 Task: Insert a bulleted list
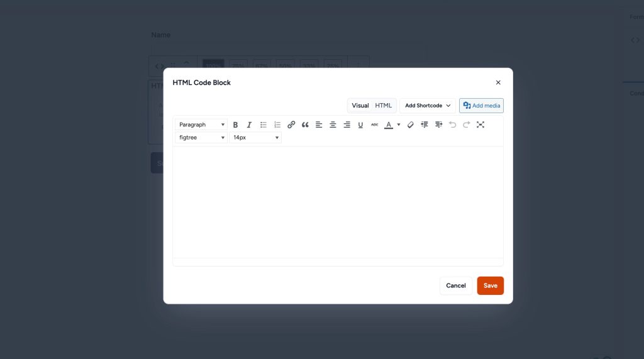point(264,124)
